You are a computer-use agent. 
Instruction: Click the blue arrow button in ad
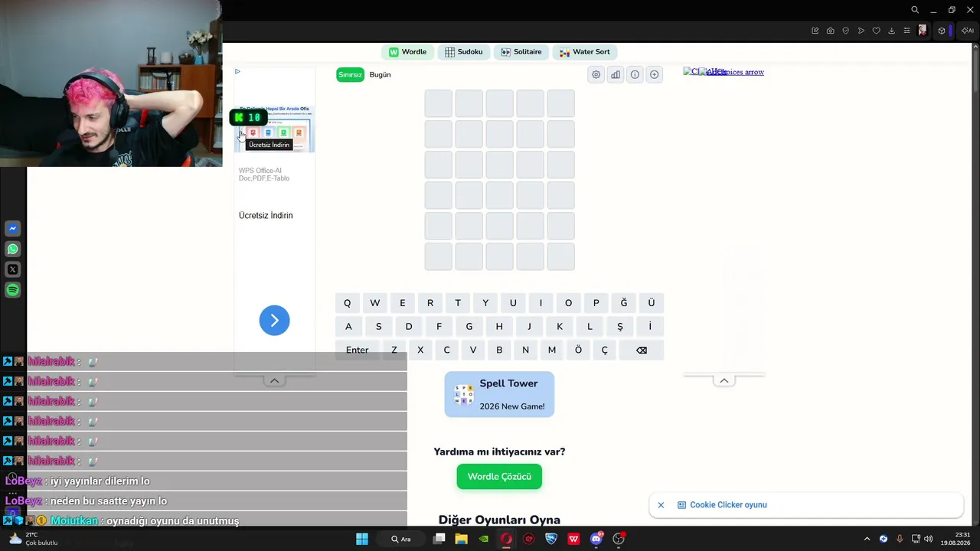[274, 320]
